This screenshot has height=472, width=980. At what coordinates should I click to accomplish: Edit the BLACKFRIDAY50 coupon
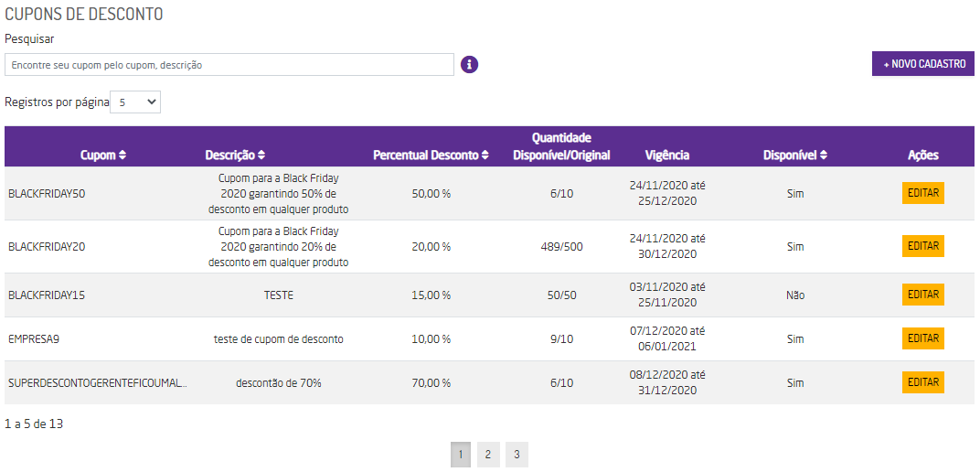coord(922,193)
